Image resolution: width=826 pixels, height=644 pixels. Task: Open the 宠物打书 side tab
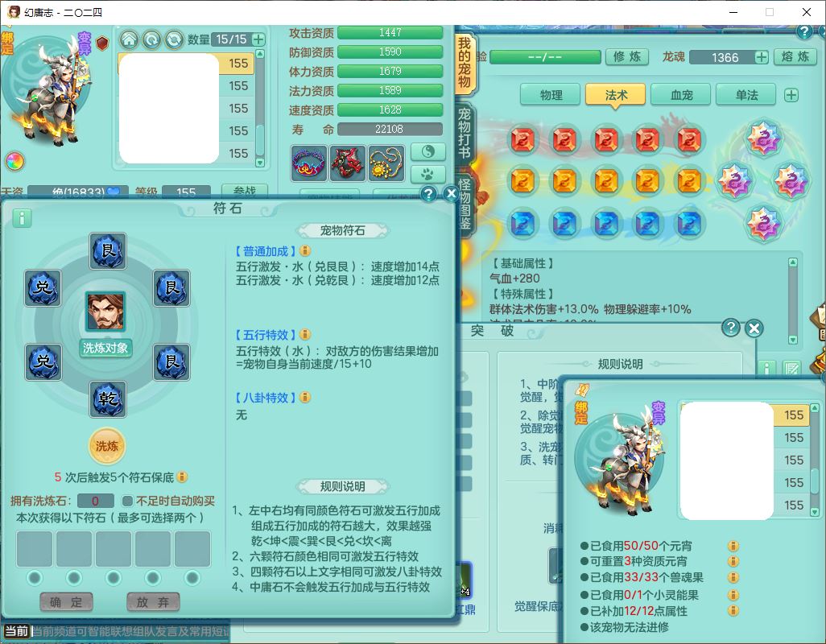[464, 129]
